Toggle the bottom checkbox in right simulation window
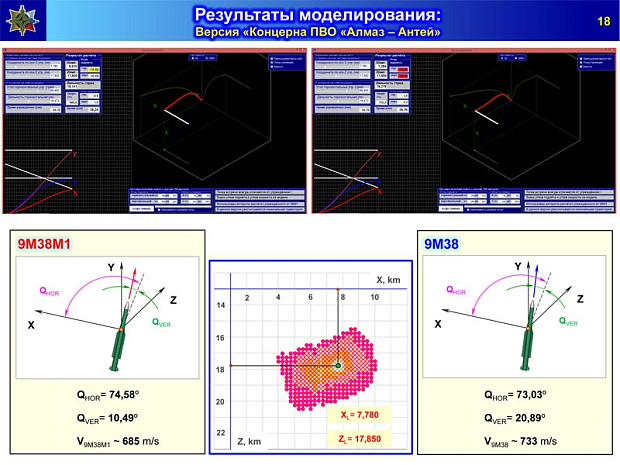 (469, 210)
